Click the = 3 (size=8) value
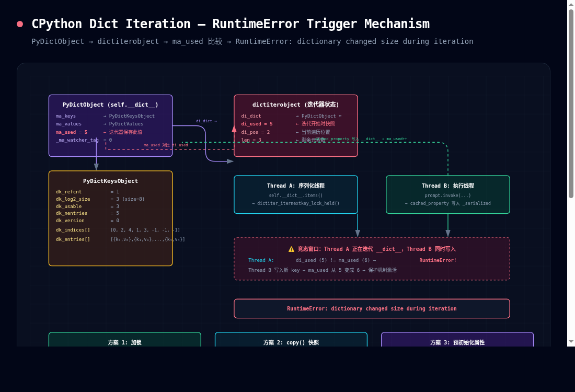This screenshot has height=392, width=575. (x=128, y=199)
